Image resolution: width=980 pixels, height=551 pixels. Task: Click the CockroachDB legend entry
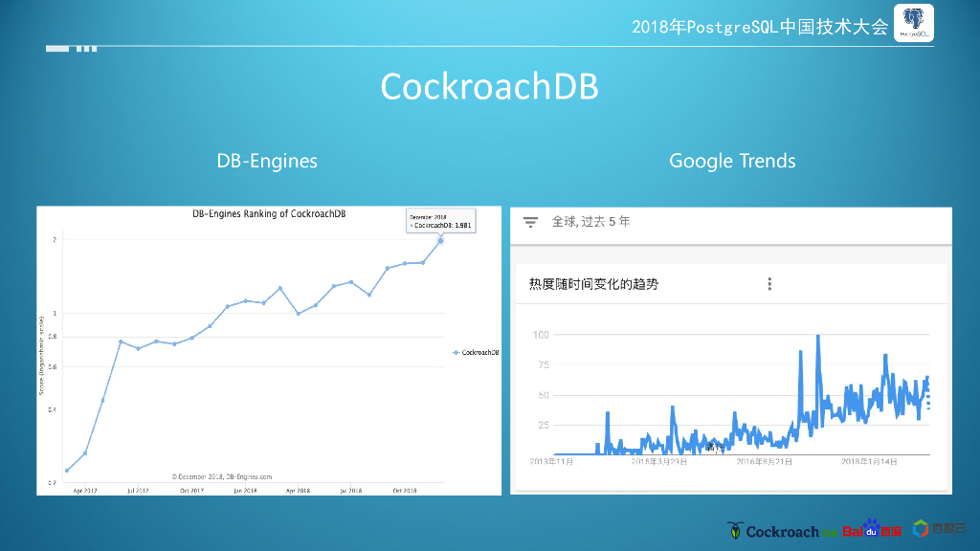coord(476,352)
